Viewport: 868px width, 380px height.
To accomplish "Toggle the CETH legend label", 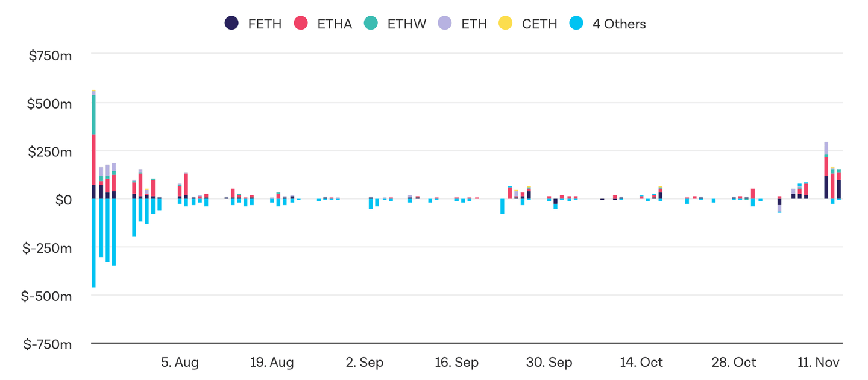I will point(539,24).
